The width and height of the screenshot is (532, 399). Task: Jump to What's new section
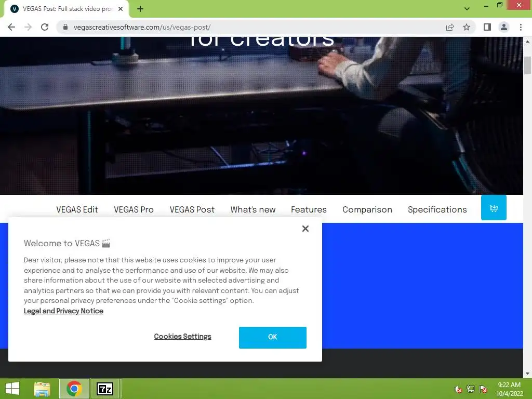click(253, 210)
